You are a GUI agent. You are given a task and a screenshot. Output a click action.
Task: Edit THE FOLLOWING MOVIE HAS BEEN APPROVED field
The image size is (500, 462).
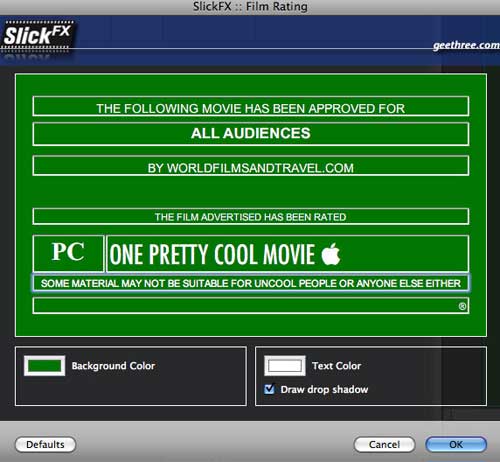[x=251, y=106]
